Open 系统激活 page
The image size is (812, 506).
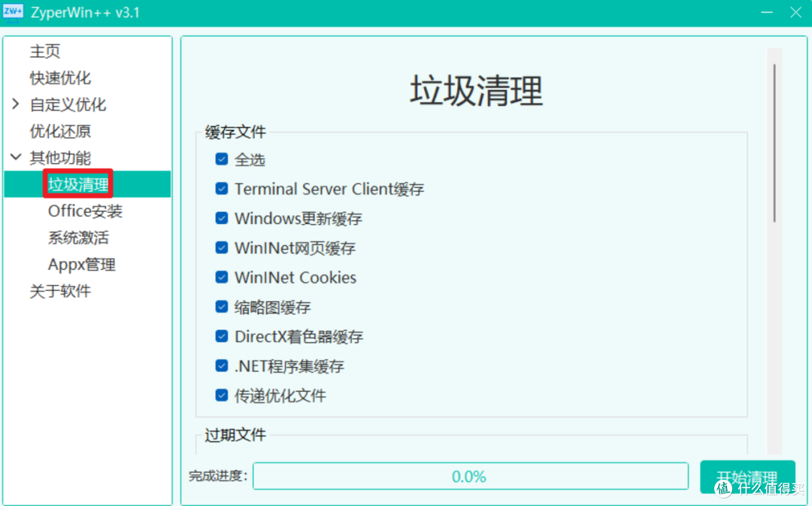78,238
